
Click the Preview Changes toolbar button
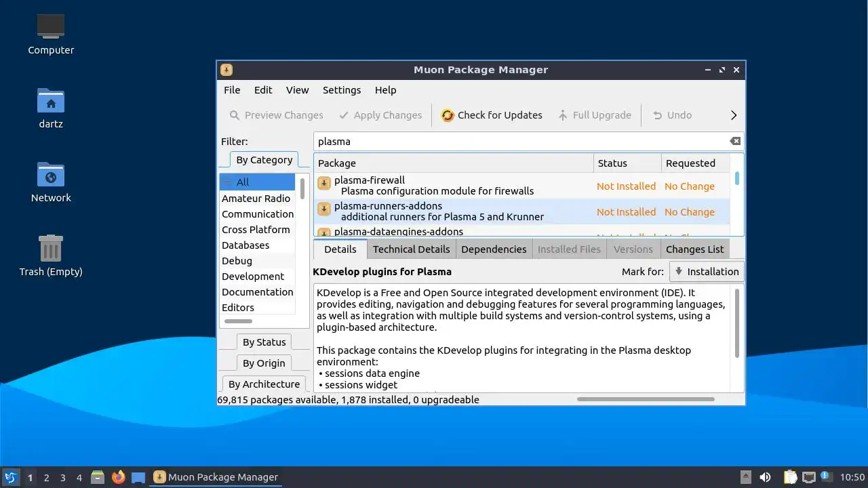[276, 115]
